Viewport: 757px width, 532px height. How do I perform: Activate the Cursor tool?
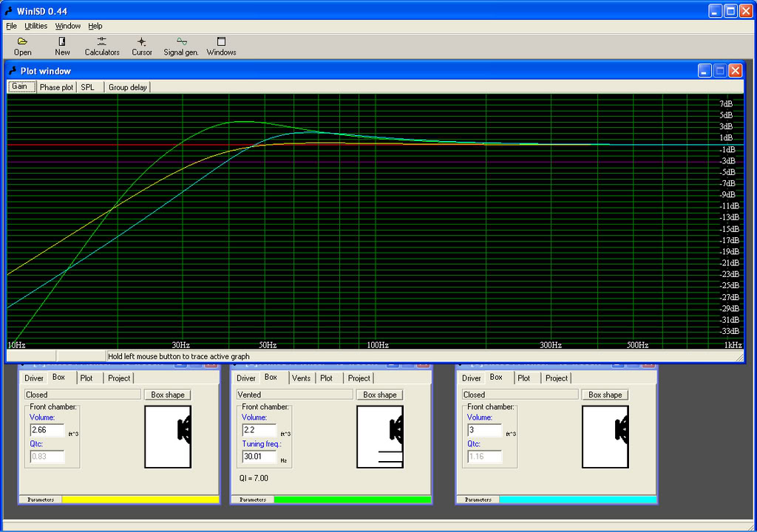[x=141, y=47]
